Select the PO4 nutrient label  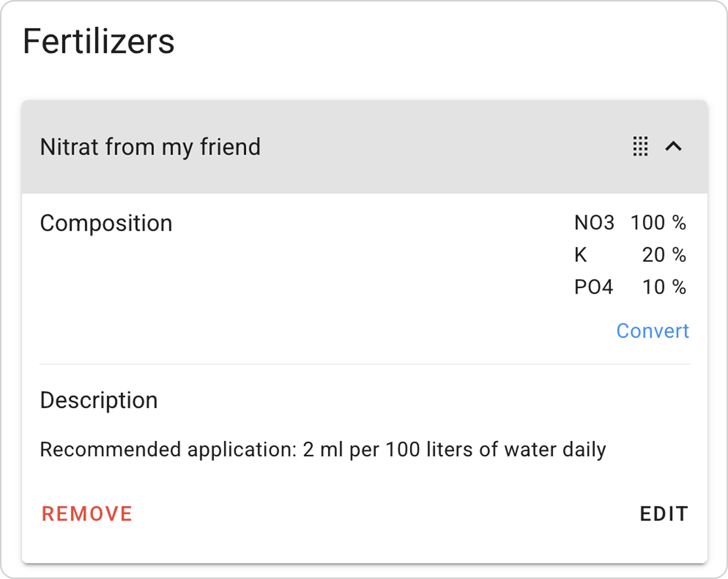[594, 287]
